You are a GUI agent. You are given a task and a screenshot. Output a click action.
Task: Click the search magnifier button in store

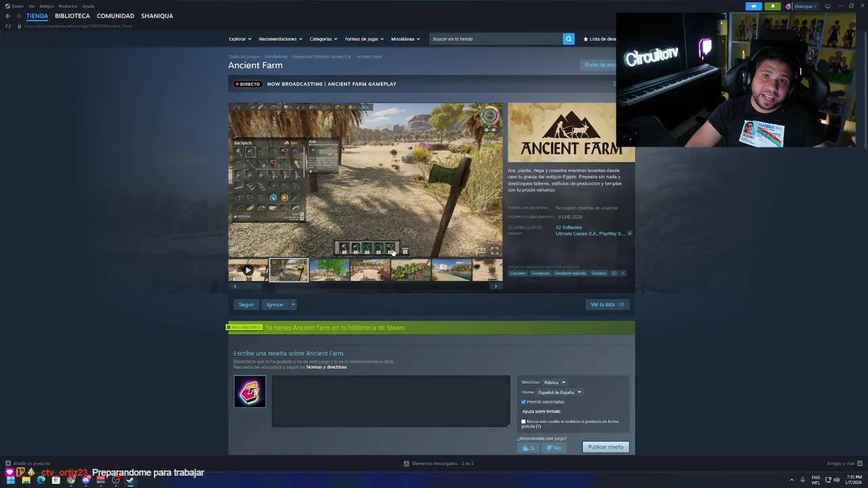pyautogui.click(x=568, y=39)
